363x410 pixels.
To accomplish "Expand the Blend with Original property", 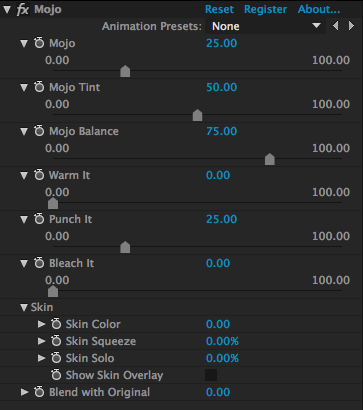I will 24,392.
